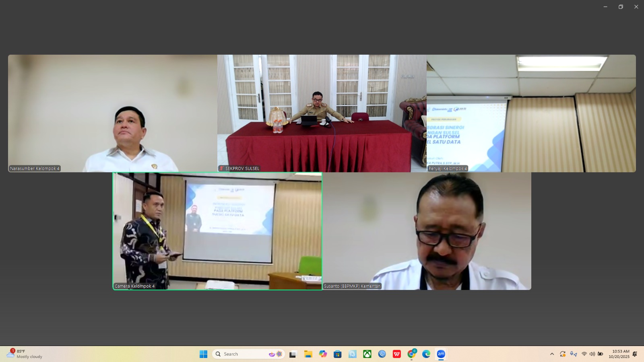Open Task View from the taskbar
The image size is (644, 362).
point(293,354)
